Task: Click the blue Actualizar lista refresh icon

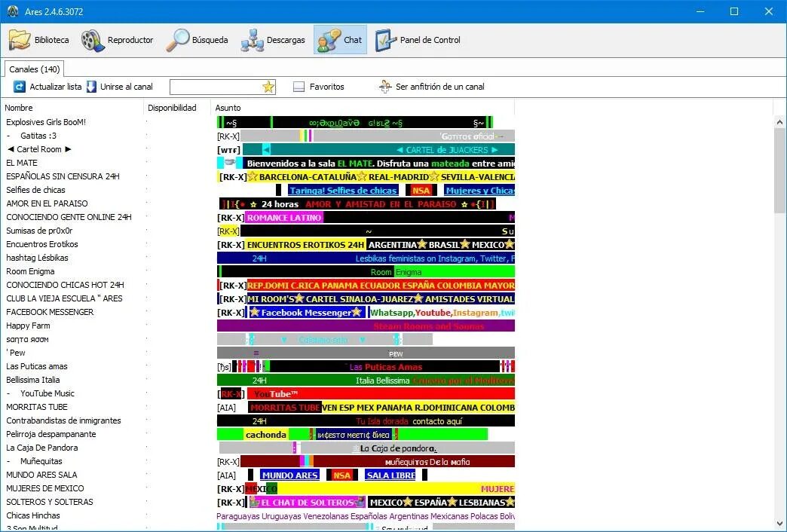Action: click(19, 87)
